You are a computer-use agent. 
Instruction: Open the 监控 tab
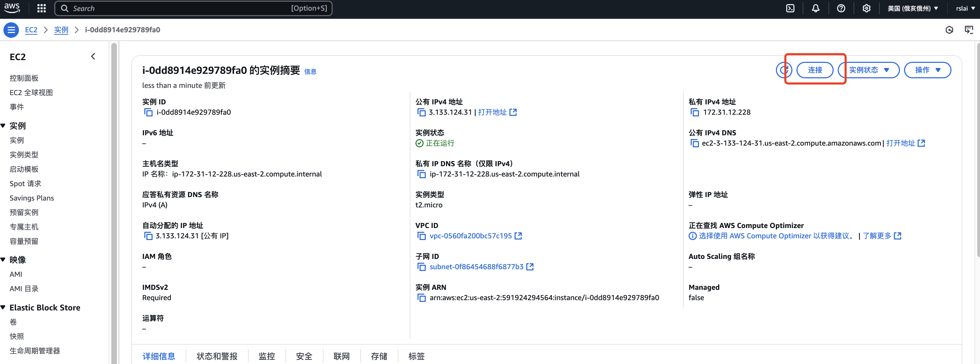(267, 356)
